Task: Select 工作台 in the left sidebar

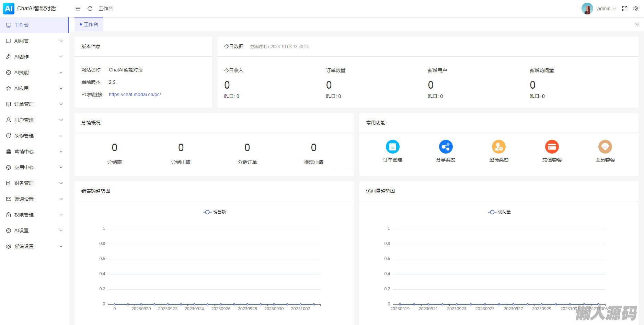Action: point(22,25)
